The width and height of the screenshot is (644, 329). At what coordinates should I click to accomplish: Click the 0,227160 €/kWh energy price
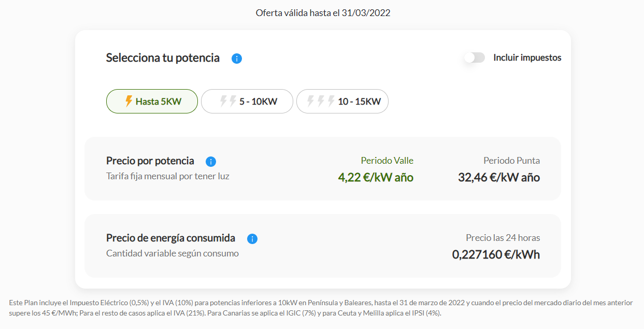click(496, 254)
